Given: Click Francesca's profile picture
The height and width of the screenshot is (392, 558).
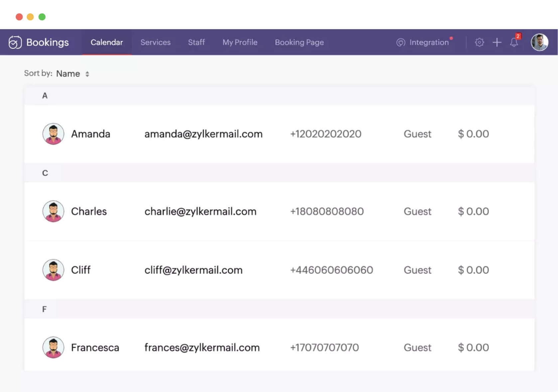Looking at the screenshot, I should coord(53,347).
